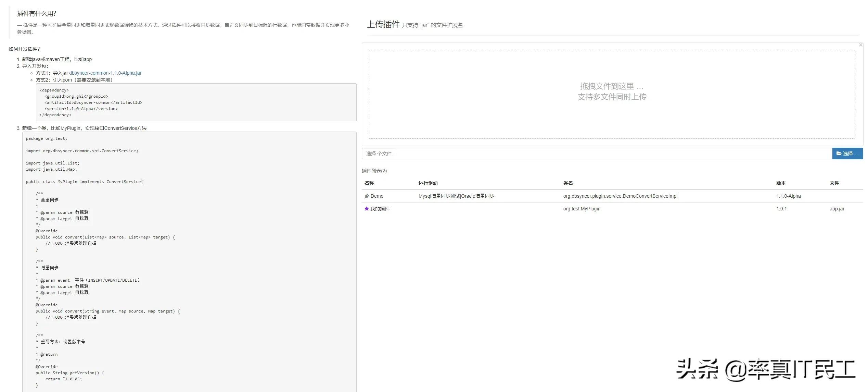Viewport: 868px width, 392px height.
Task: Click the 类名 column header
Action: coord(568,183)
